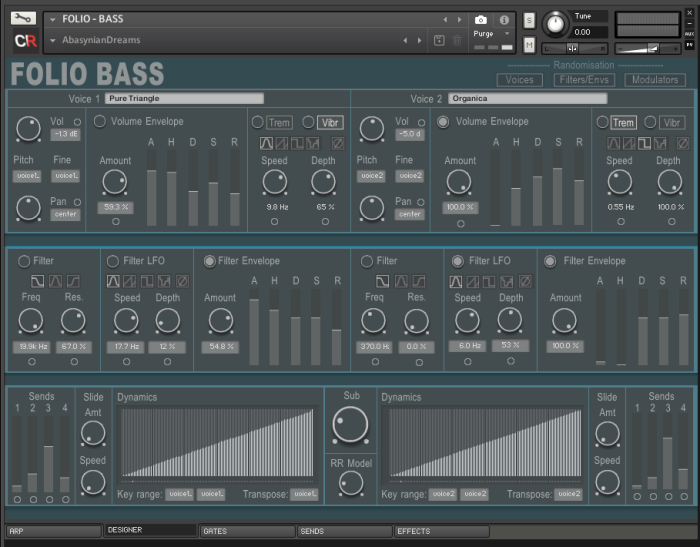Image resolution: width=700 pixels, height=547 pixels.
Task: Click the Tune knob in header
Action: [x=555, y=24]
